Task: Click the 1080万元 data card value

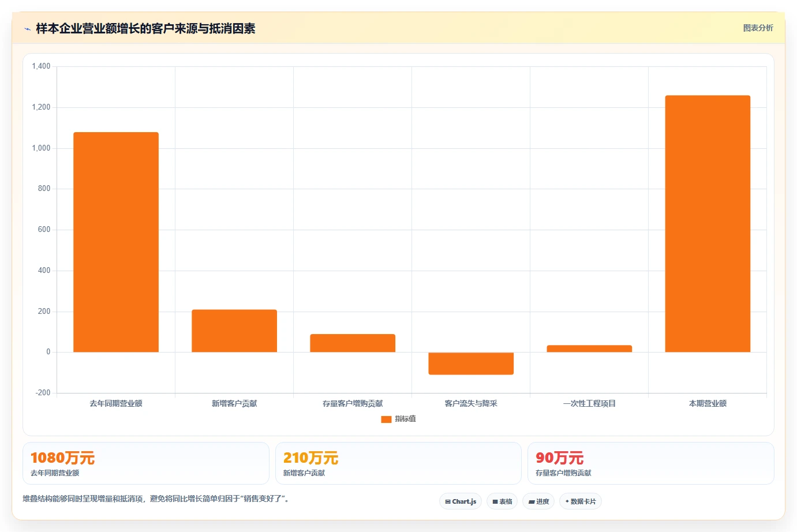Action: [x=62, y=458]
